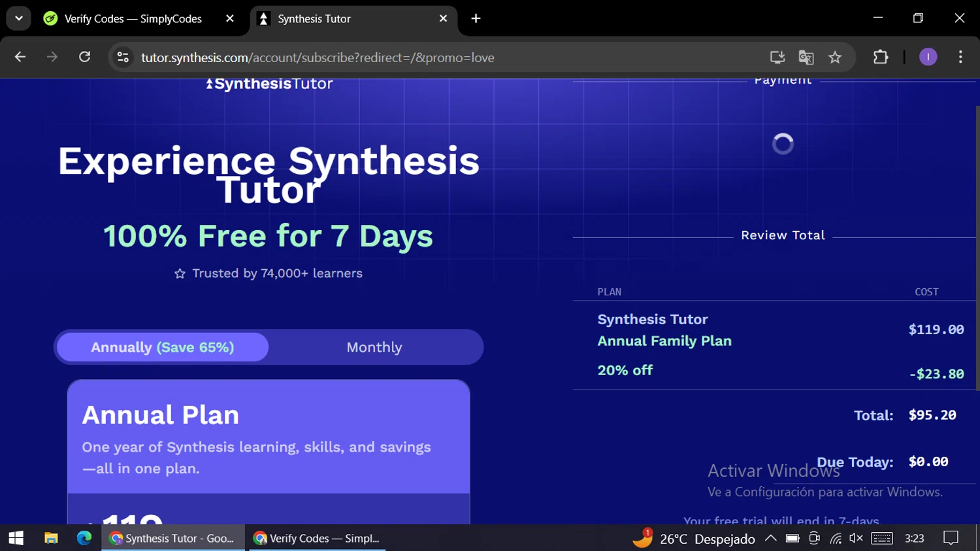980x551 pixels.
Task: Select the Synthesis Tutor browser tab
Action: tap(353, 19)
